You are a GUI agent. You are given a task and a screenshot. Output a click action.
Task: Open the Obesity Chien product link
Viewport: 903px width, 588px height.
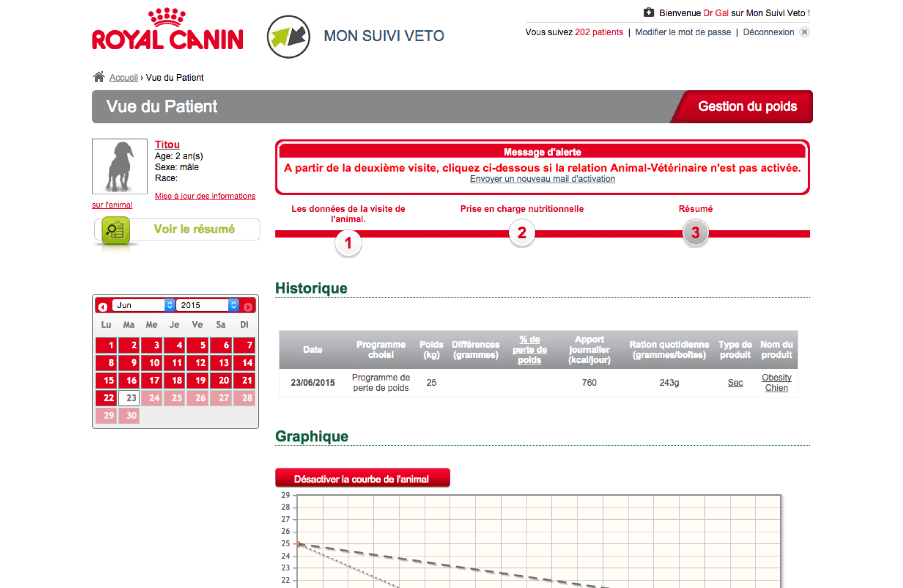(776, 383)
